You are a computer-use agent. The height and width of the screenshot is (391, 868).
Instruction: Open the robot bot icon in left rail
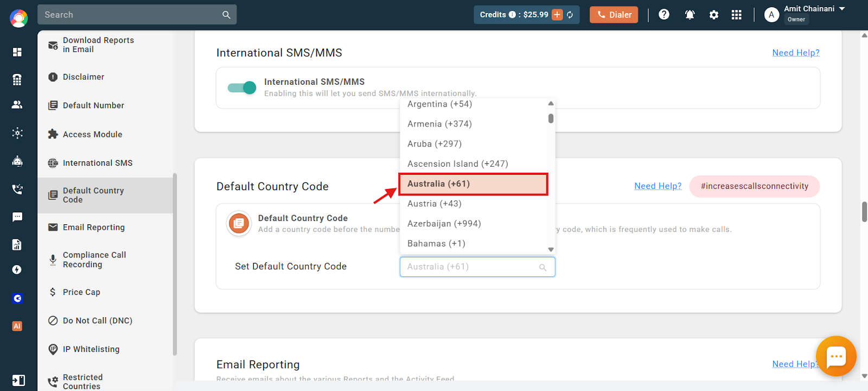pos(17,161)
